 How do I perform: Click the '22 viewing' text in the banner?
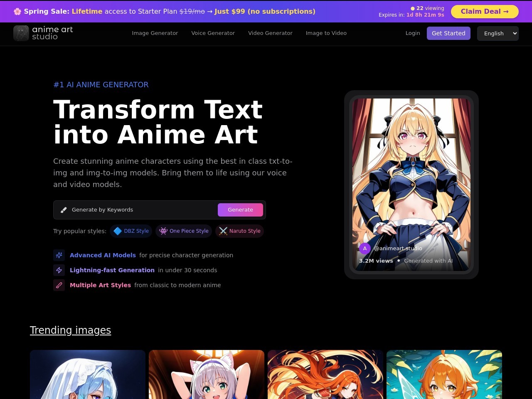(430, 8)
